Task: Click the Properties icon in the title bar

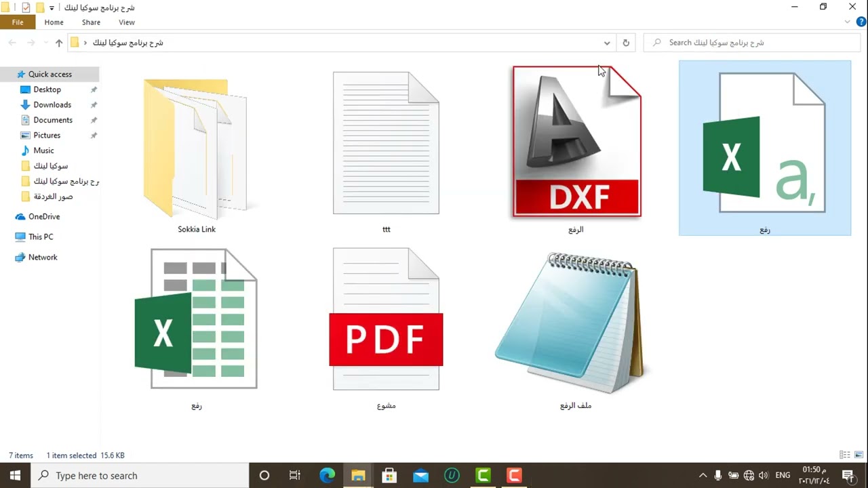Action: 26,7
